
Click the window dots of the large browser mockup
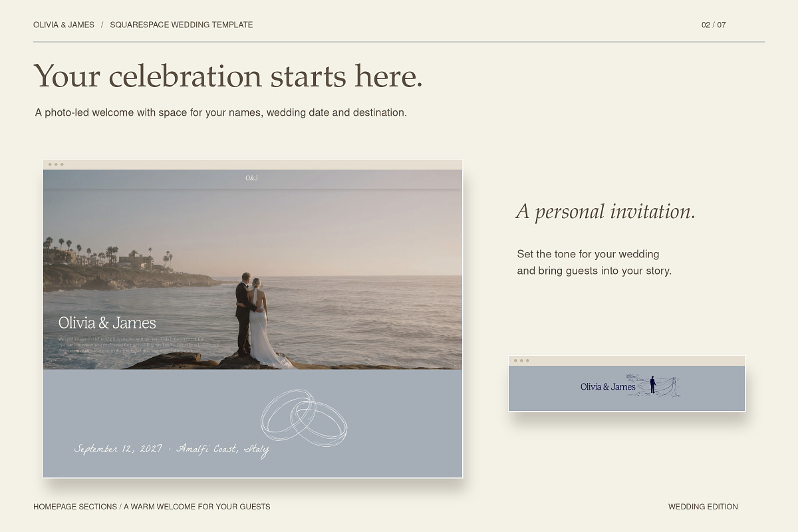pyautogui.click(x=56, y=164)
